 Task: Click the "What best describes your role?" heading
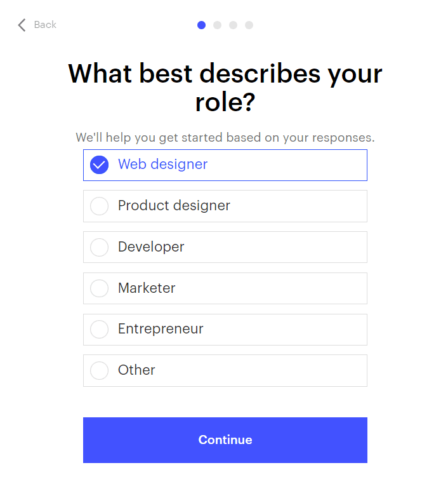pos(225,88)
